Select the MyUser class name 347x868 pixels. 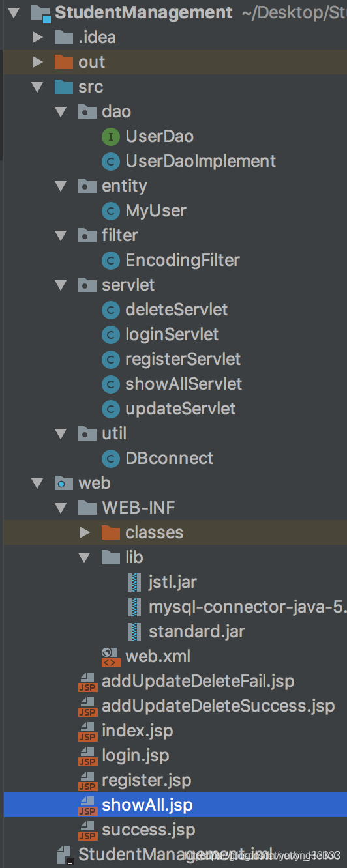click(x=156, y=210)
